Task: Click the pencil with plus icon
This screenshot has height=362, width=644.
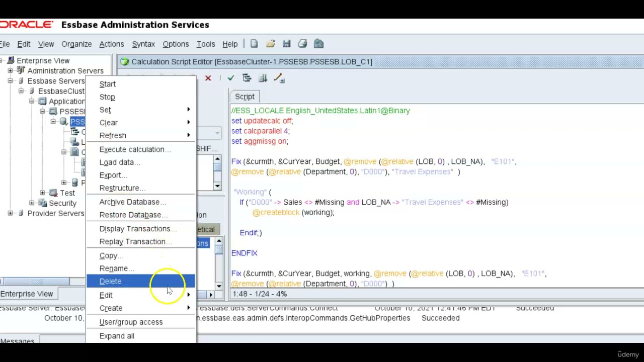Action: pos(279,78)
